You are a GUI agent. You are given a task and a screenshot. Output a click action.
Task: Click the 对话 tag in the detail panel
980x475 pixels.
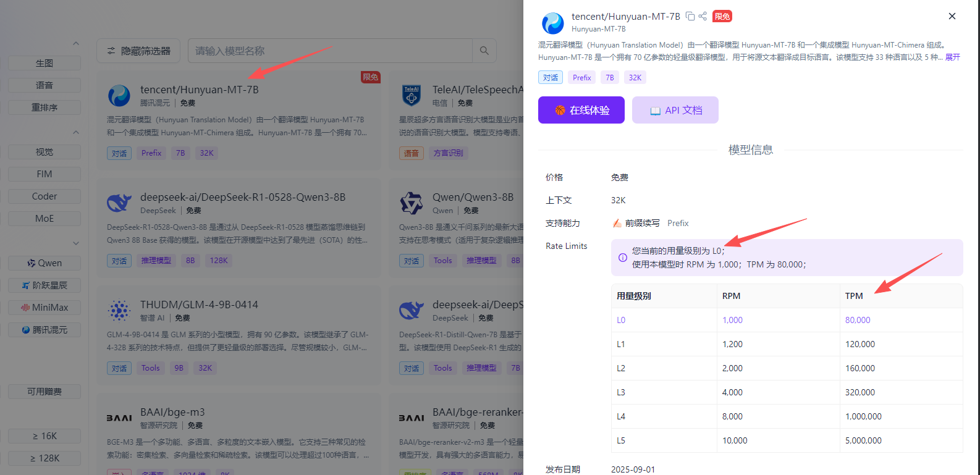[x=551, y=77]
